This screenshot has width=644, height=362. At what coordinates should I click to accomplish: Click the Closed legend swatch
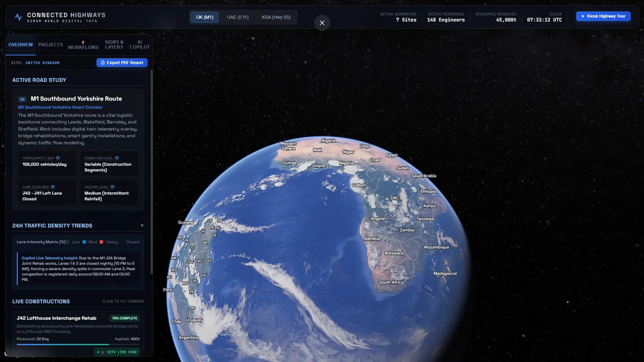click(x=122, y=242)
